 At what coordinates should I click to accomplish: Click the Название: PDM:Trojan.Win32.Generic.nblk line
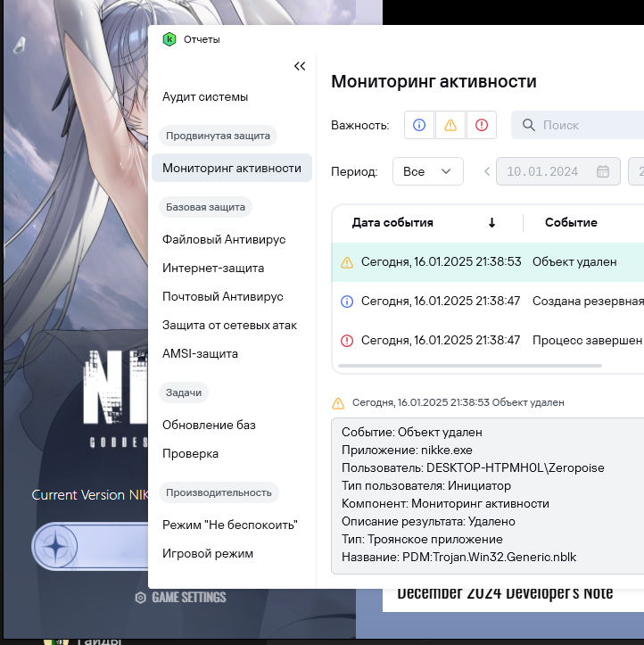click(x=458, y=557)
